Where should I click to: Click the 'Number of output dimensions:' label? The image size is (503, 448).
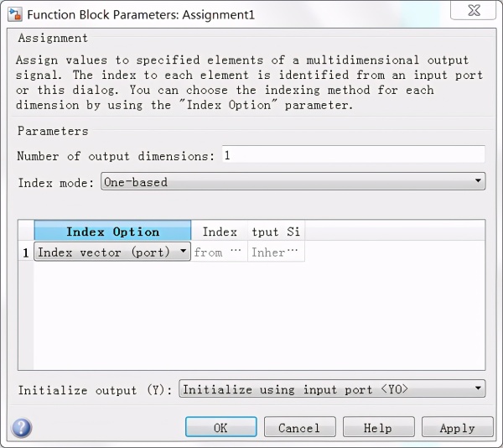pyautogui.click(x=116, y=156)
